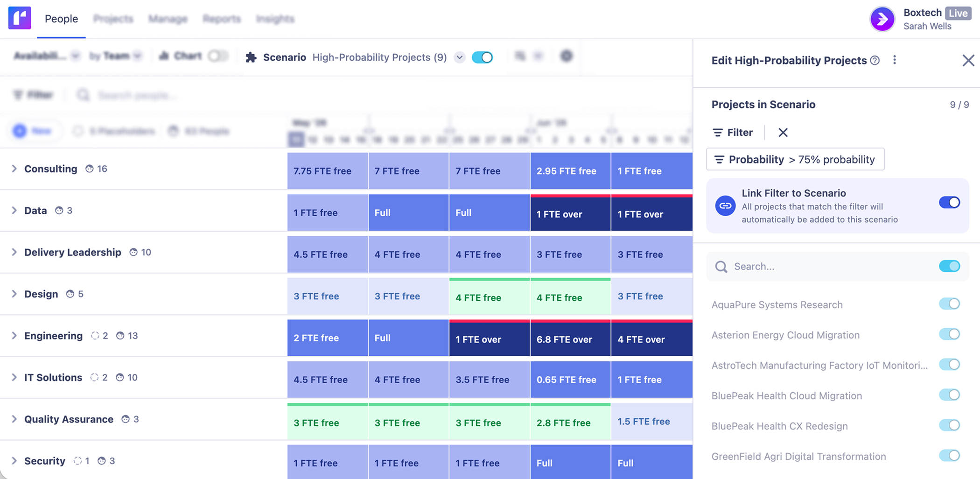Click the Scenario puzzle piece icon
This screenshot has width=980, height=479.
tap(251, 57)
